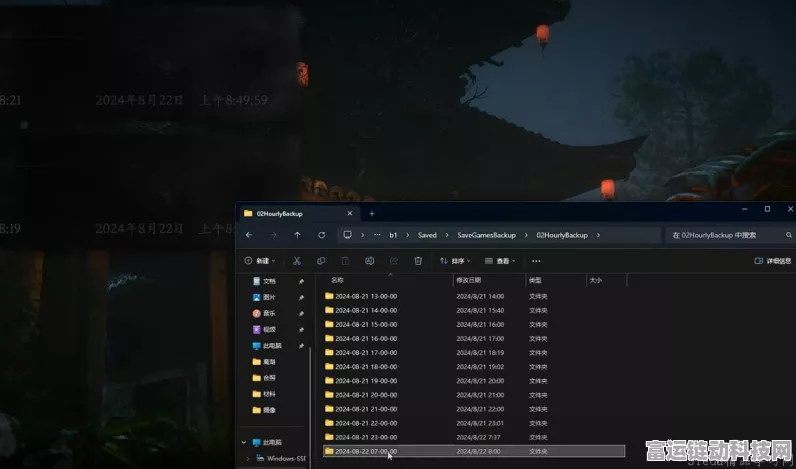This screenshot has height=469, width=796.
Task: Click the share icon in the command bar
Action: (x=393, y=261)
